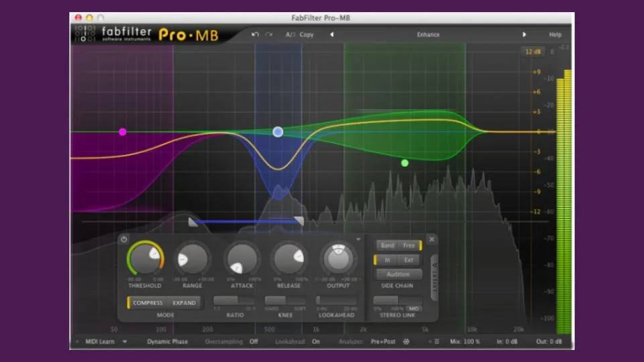The image size is (644, 362).
Task: Load the previous preset with the left arrow
Action: 332,34
